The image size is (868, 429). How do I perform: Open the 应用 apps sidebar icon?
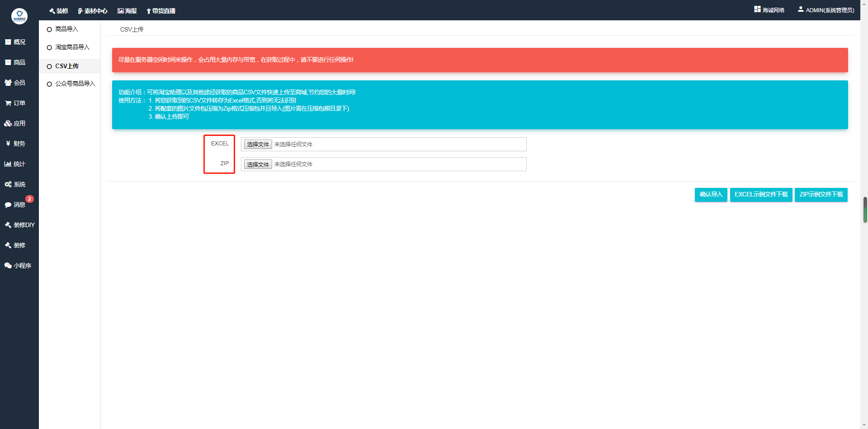click(8, 123)
